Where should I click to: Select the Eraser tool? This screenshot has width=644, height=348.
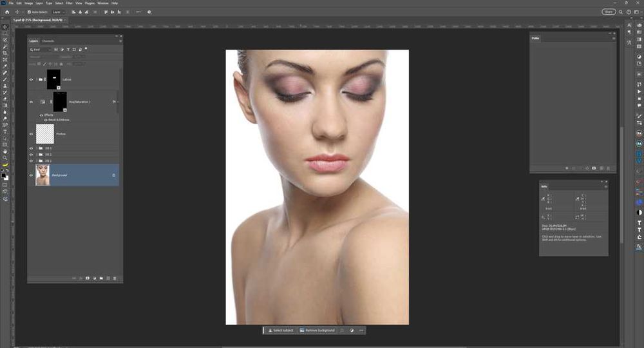tap(5, 99)
